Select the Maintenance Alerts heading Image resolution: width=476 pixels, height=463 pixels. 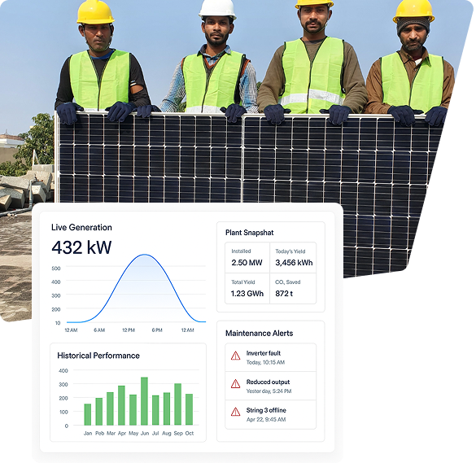[259, 334]
